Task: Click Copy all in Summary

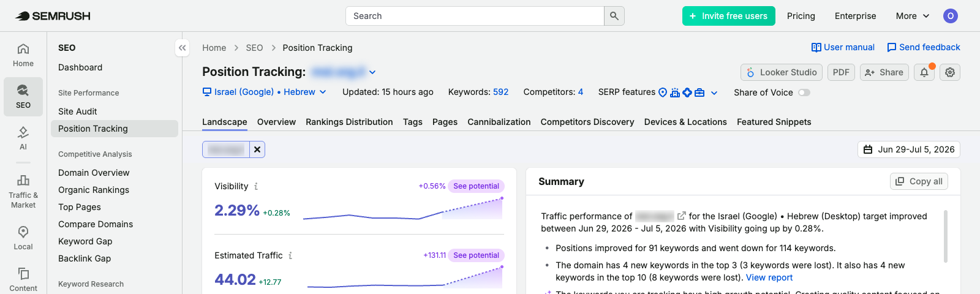Action: pos(919,181)
